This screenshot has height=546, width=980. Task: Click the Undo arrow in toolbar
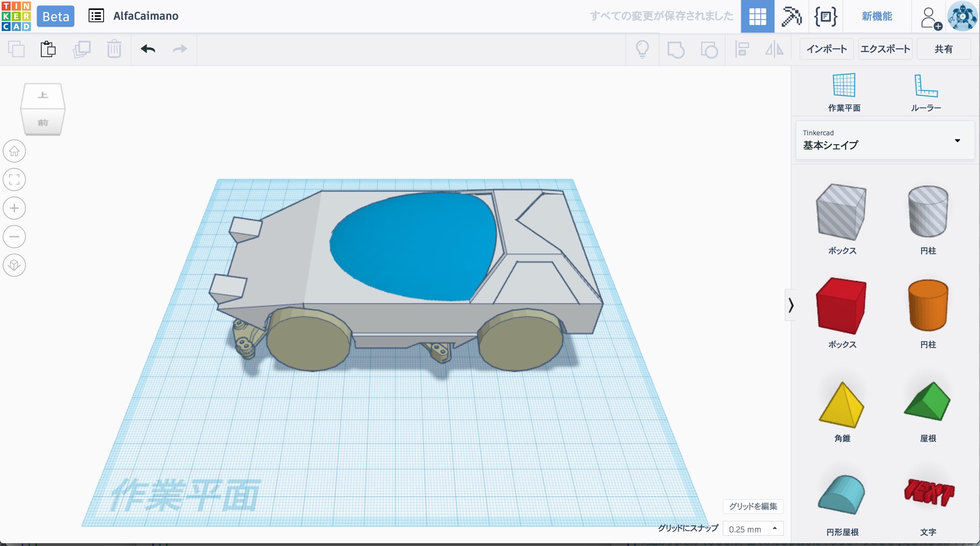[x=148, y=49]
